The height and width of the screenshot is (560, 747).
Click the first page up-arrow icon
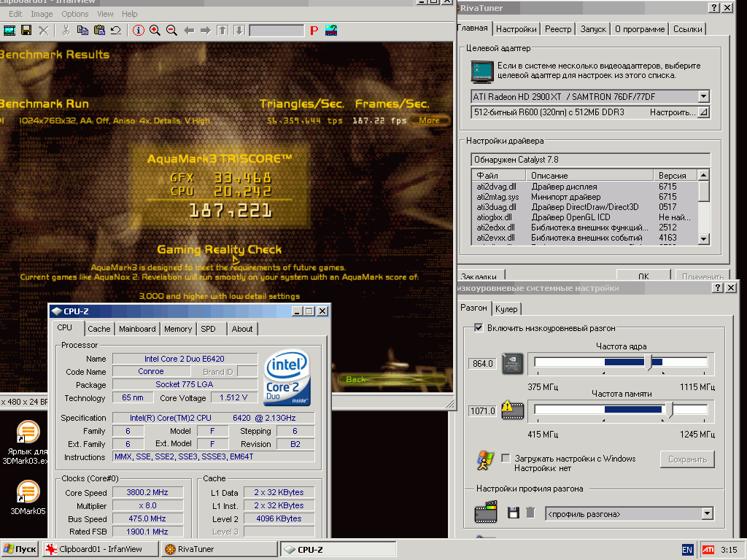pos(222,31)
